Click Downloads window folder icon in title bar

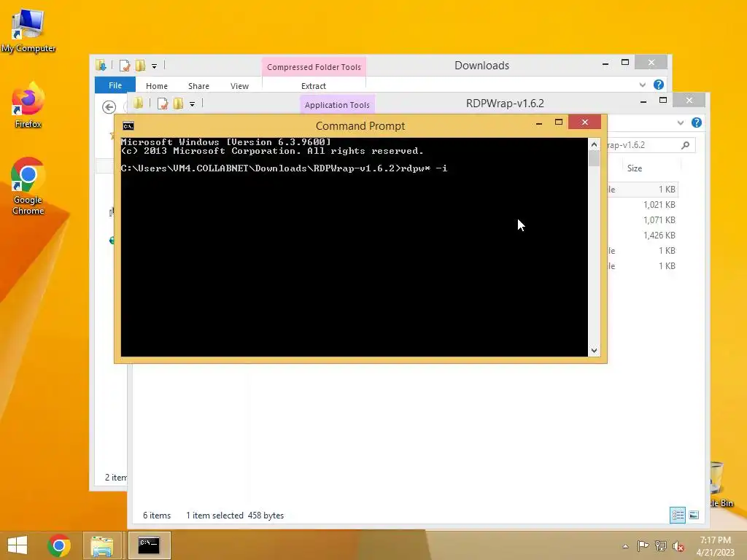coord(101,65)
